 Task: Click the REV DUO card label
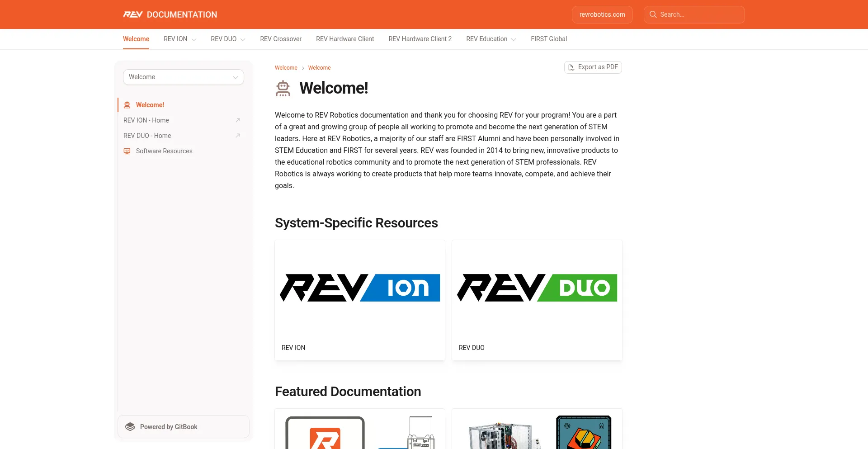(472, 348)
